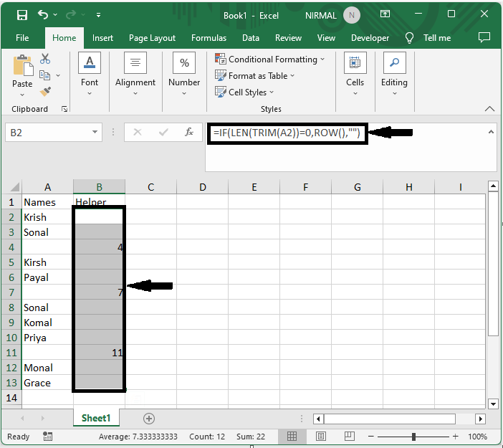Screen dimensions: 503x448
Task: Add a new sheet with plus icon
Action: click(149, 419)
